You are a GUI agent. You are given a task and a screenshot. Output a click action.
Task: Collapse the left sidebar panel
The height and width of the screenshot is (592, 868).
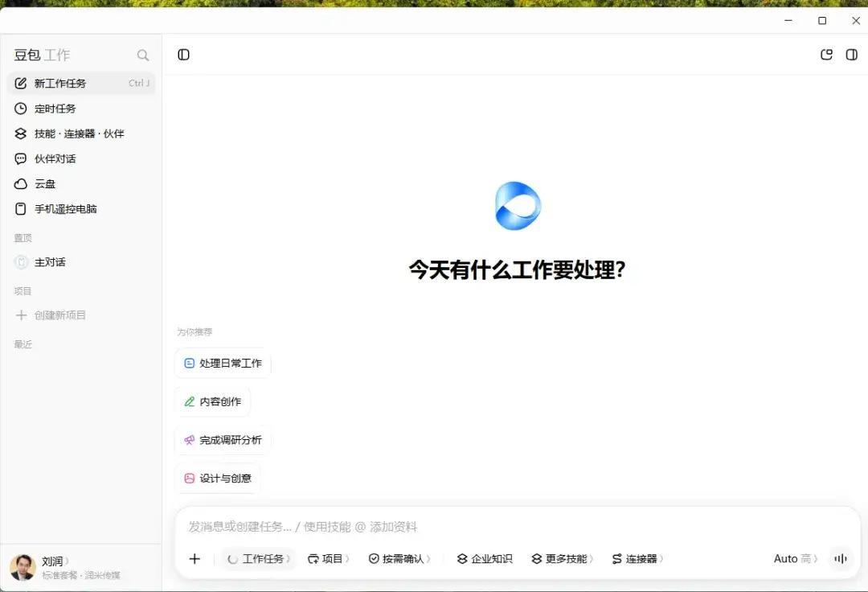pos(183,55)
